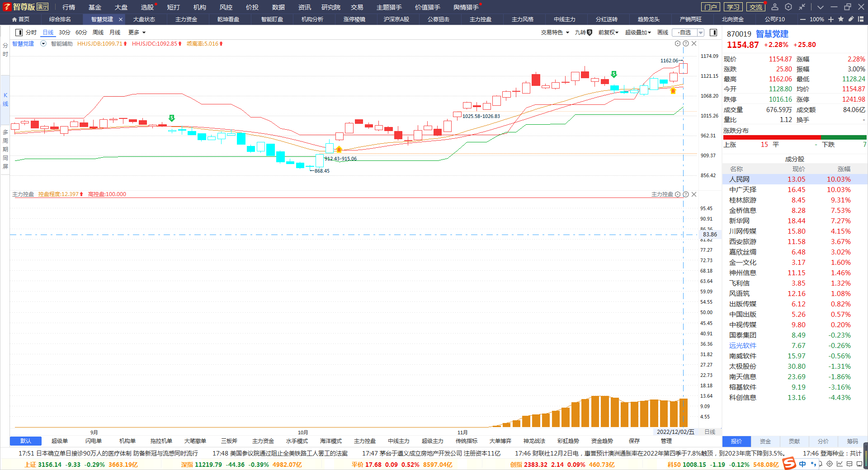Image resolution: width=868 pixels, height=470 pixels.
Task: Click the orange B buy marker in October
Action: tap(339, 150)
